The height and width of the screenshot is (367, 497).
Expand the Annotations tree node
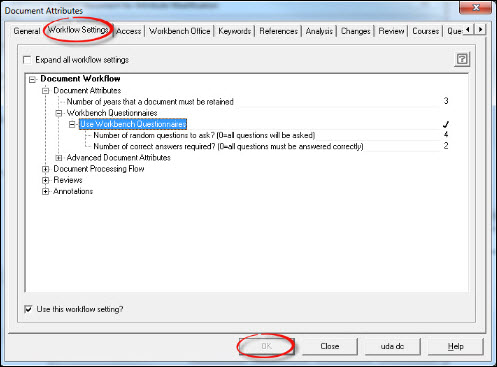click(45, 191)
